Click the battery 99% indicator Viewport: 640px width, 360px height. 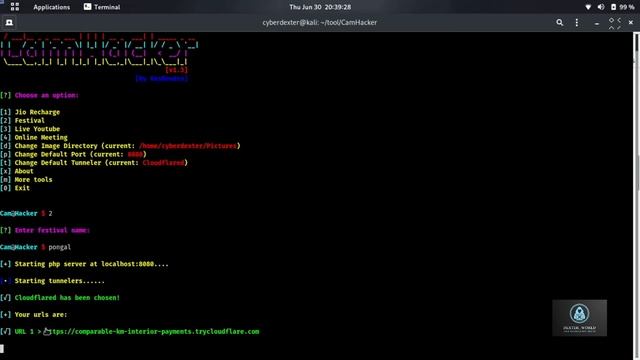pyautogui.click(x=622, y=7)
